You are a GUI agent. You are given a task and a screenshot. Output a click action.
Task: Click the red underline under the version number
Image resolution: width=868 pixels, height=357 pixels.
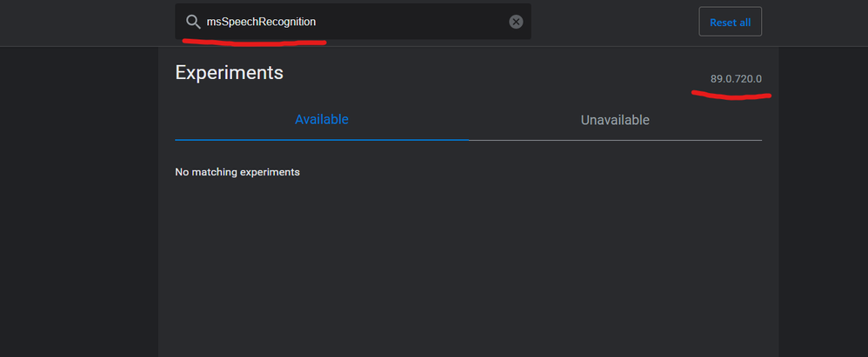click(x=731, y=95)
